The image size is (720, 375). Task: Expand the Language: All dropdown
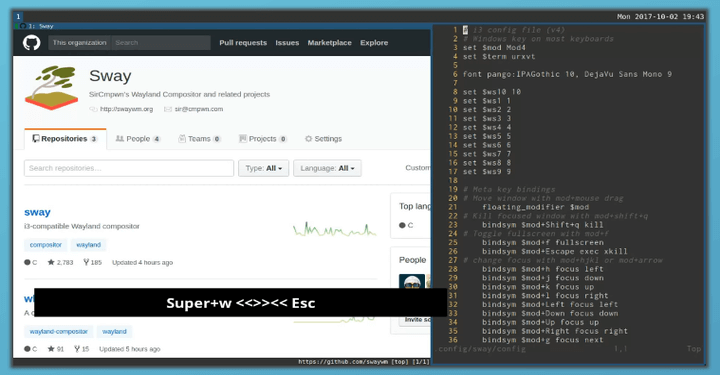click(327, 168)
